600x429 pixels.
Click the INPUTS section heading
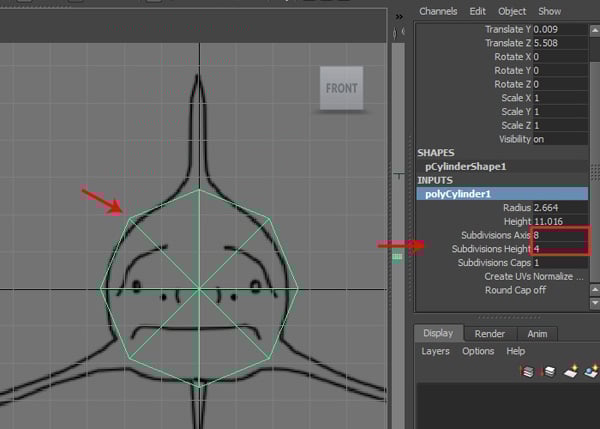click(x=435, y=180)
